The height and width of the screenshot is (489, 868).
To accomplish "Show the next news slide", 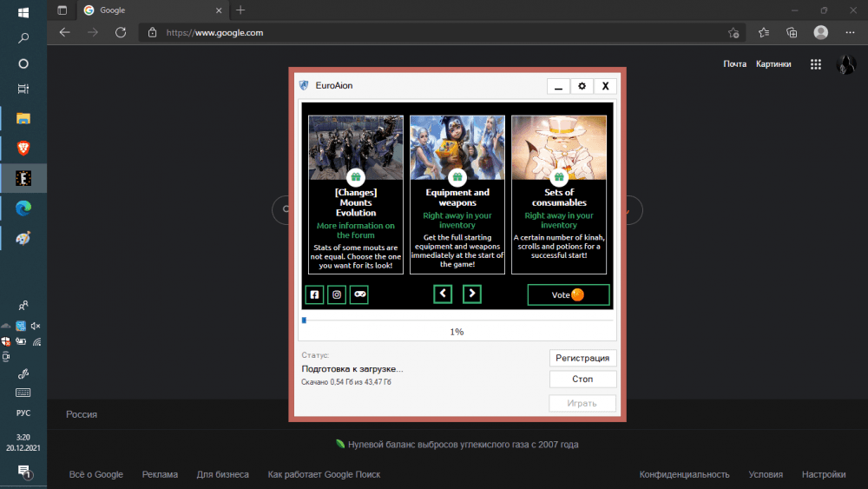I will click(472, 294).
